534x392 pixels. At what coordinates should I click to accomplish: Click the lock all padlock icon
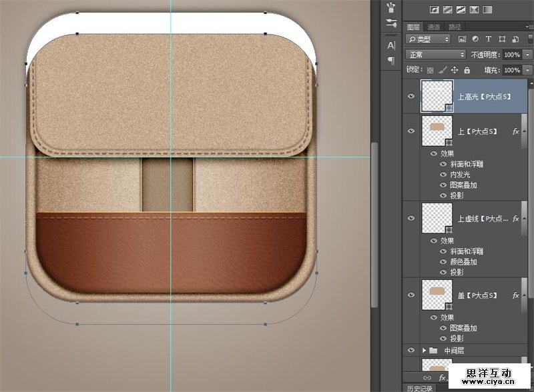pos(467,70)
